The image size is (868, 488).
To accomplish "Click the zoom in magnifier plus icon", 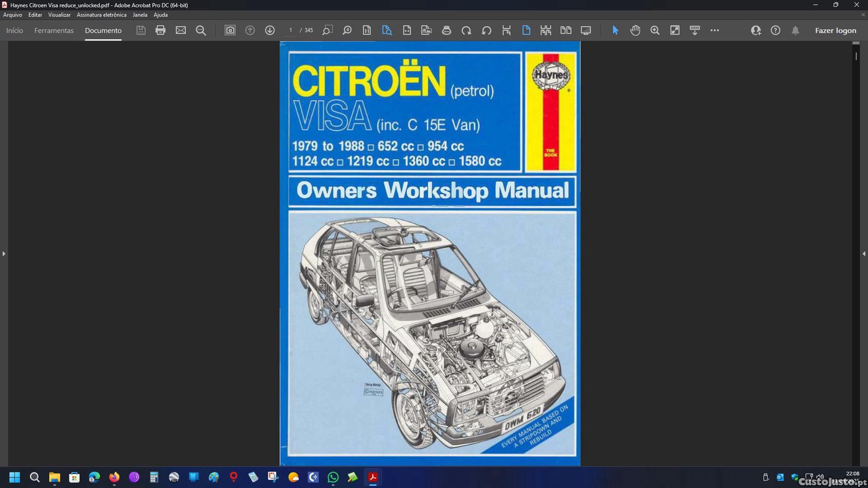I will click(654, 31).
